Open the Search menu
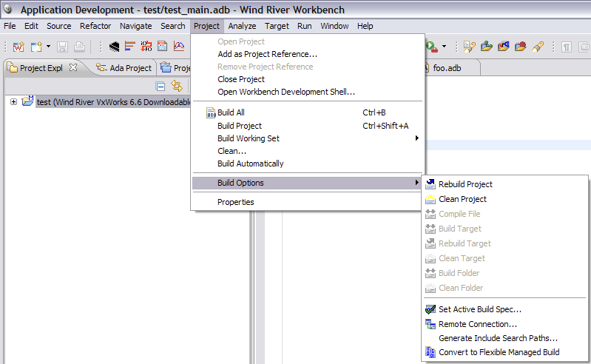This screenshot has height=364, width=591. click(172, 26)
